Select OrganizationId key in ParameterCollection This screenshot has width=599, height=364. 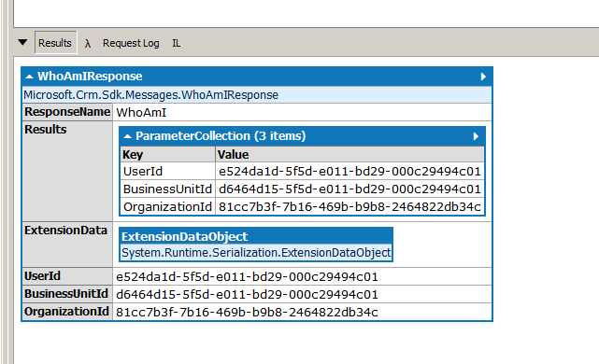click(167, 207)
